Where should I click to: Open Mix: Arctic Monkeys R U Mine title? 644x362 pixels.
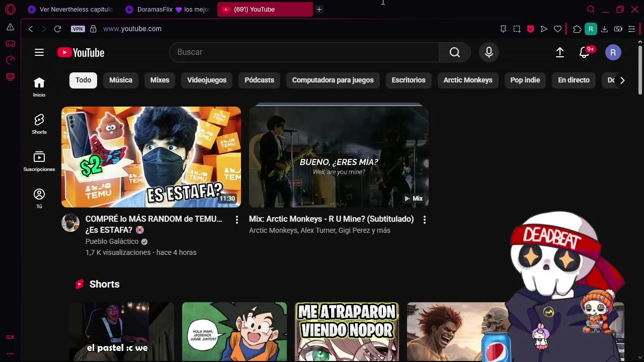click(331, 219)
